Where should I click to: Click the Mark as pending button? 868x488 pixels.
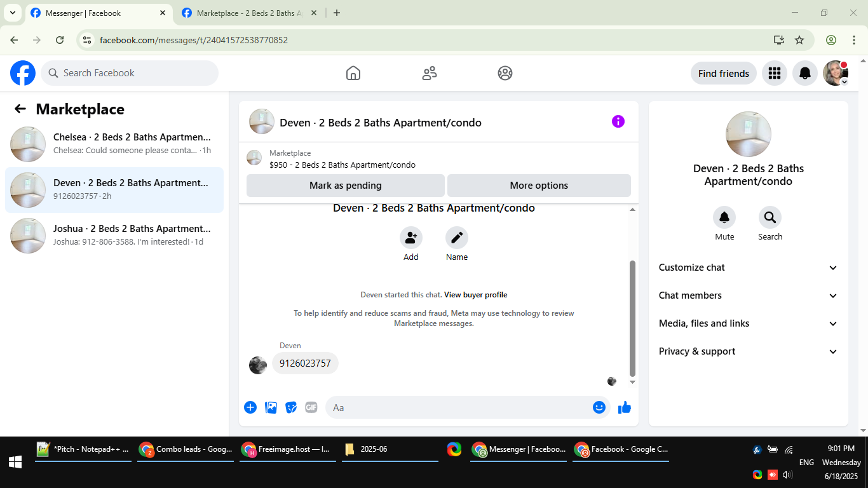tap(346, 186)
